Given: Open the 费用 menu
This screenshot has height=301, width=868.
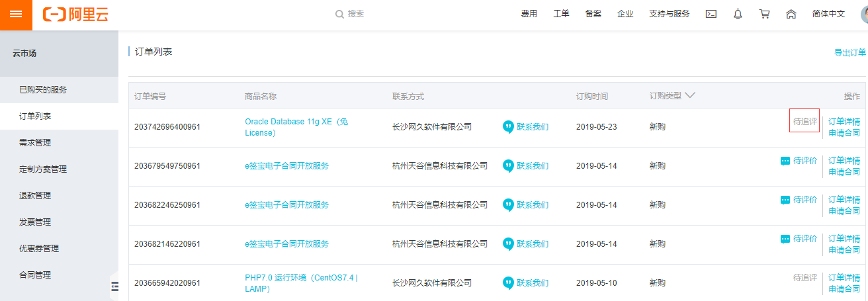Looking at the screenshot, I should click(x=529, y=14).
